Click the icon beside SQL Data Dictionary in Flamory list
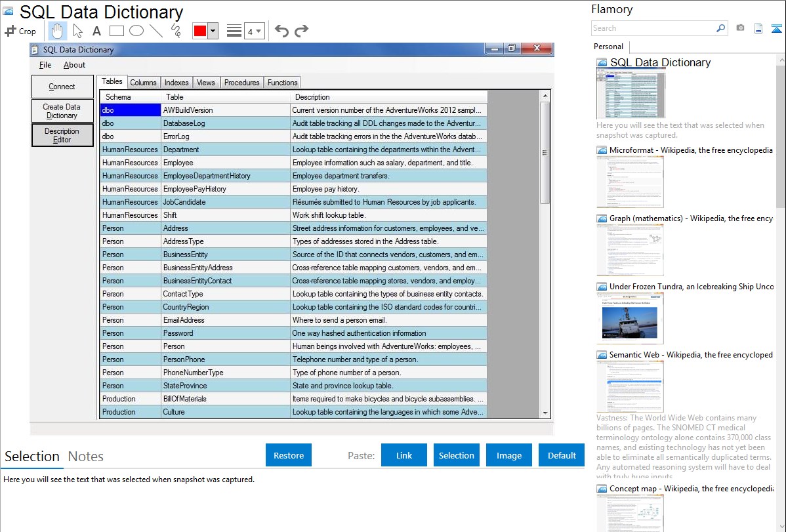Screen dimensions: 786x532 (602, 63)
